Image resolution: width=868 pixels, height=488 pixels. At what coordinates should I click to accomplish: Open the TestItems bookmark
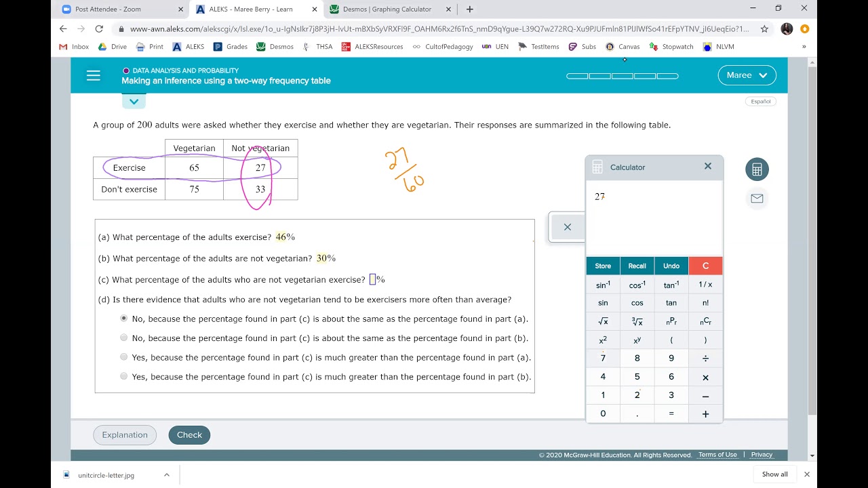point(538,47)
